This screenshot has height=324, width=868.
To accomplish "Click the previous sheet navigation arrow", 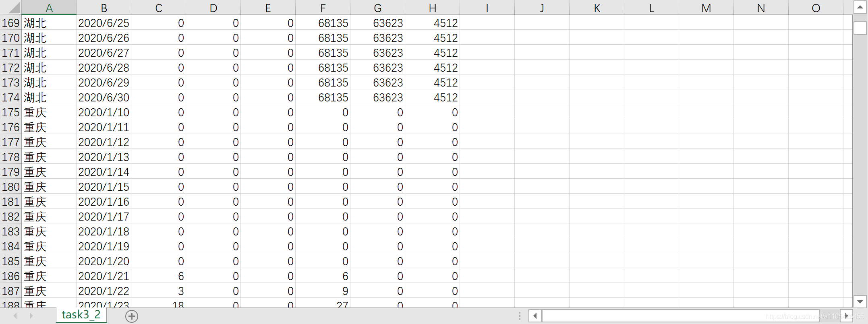I will click(15, 316).
